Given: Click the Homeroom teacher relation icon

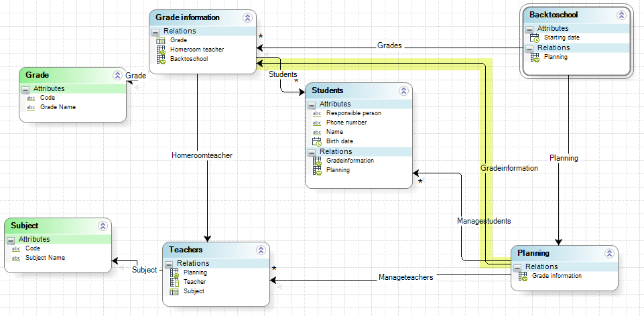Looking at the screenshot, I should tap(161, 50).
